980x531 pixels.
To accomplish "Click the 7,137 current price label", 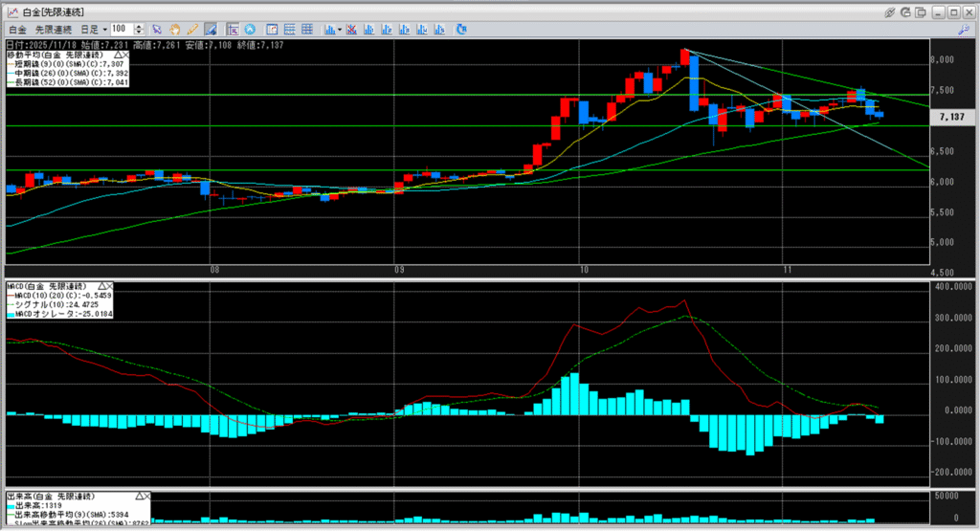I will pos(951,116).
